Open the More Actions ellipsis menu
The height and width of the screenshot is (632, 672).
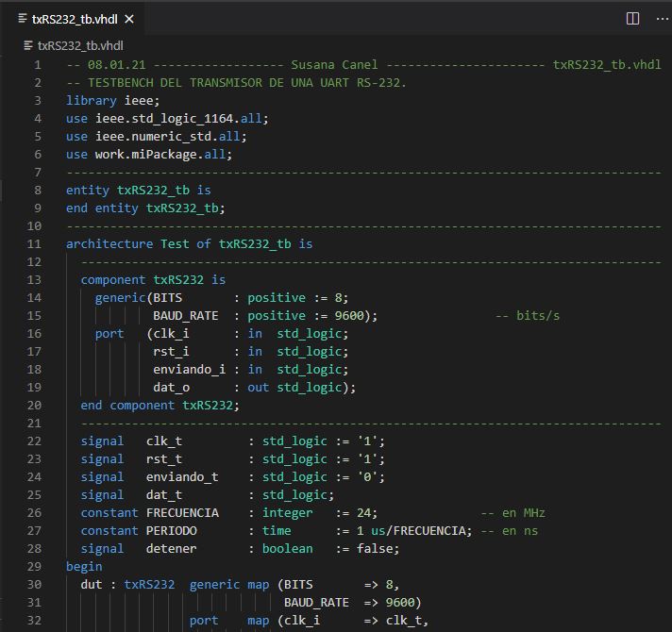click(x=661, y=18)
